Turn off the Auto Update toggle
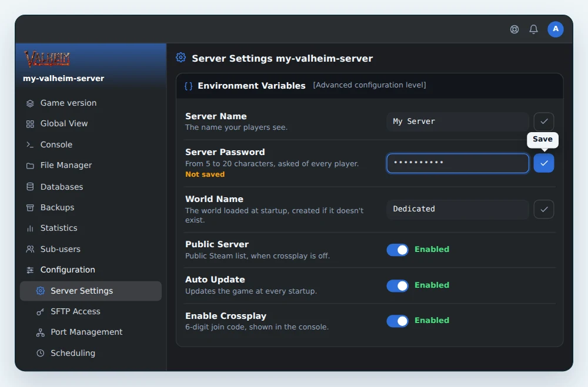 click(x=397, y=285)
